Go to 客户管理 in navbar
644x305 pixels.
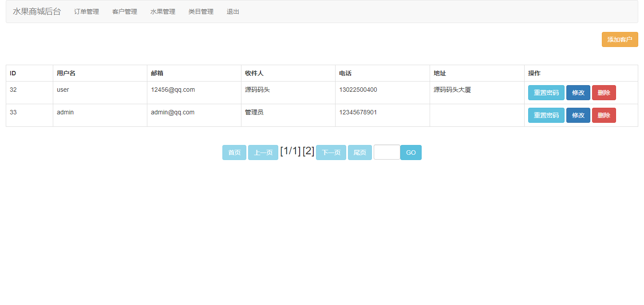[x=125, y=12]
